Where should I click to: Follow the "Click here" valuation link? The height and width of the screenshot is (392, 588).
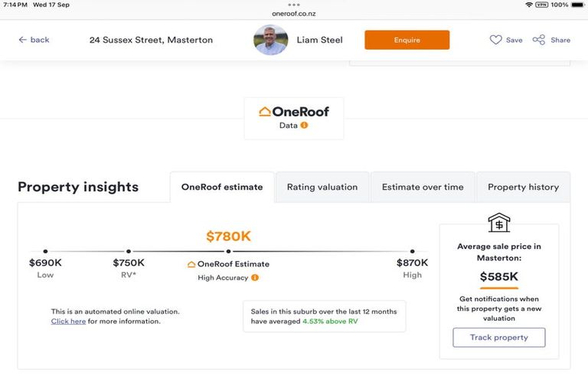pyautogui.click(x=68, y=322)
